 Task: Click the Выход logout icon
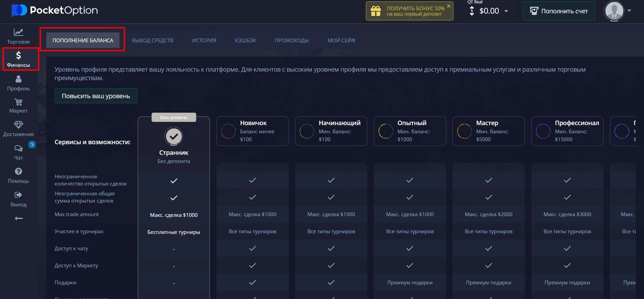18,195
